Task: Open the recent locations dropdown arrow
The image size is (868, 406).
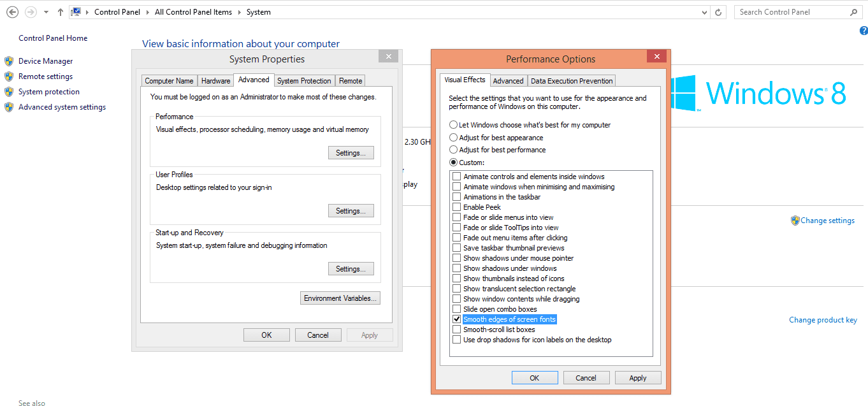Action: (46, 12)
